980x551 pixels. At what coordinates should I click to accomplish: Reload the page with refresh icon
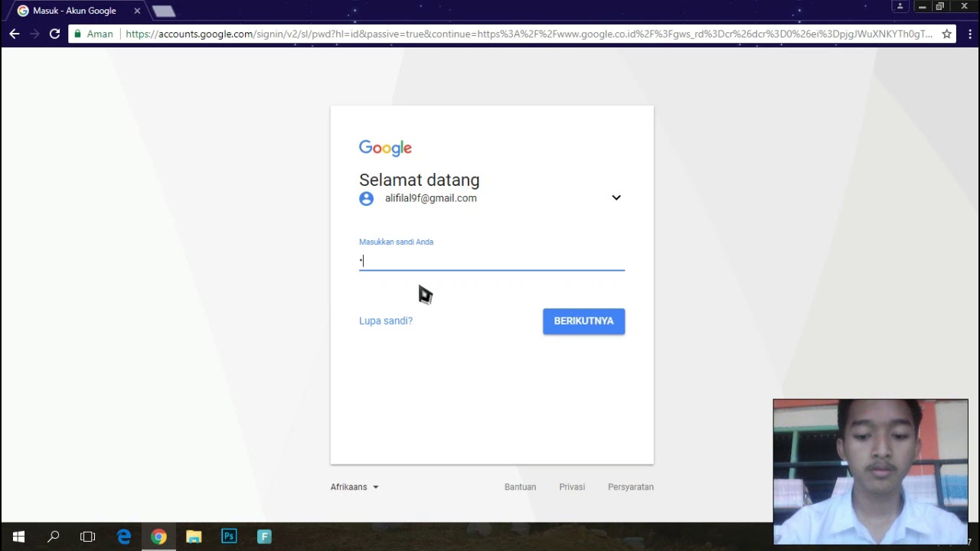54,34
